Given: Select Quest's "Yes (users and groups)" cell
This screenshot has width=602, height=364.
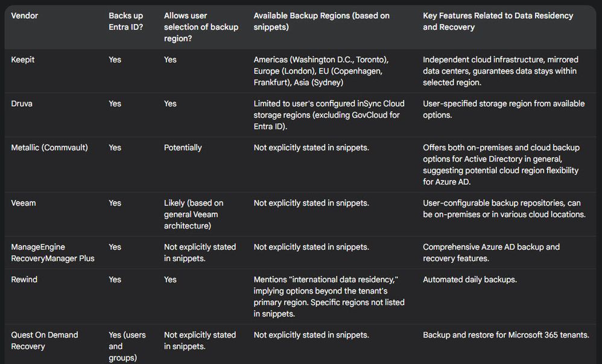Looking at the screenshot, I should pyautogui.click(x=127, y=346).
